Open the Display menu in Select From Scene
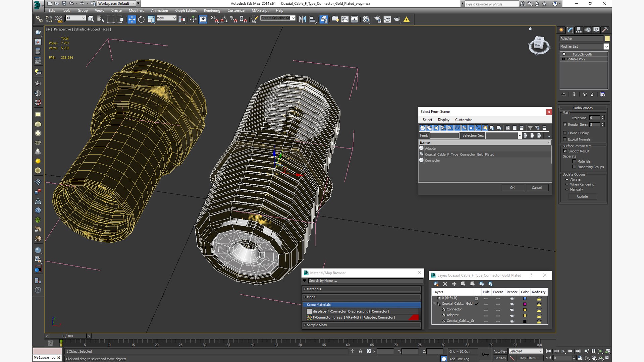Screen dimensions: 644x362 click(x=443, y=120)
